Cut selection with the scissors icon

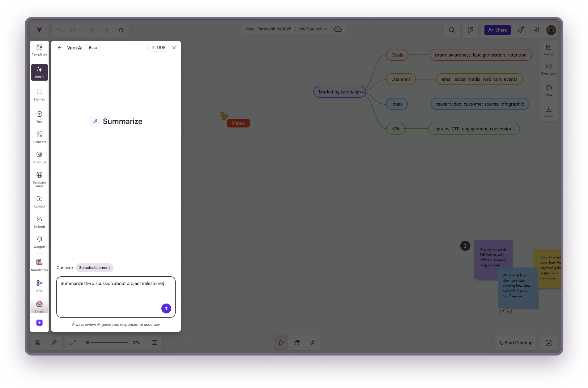tap(93, 30)
